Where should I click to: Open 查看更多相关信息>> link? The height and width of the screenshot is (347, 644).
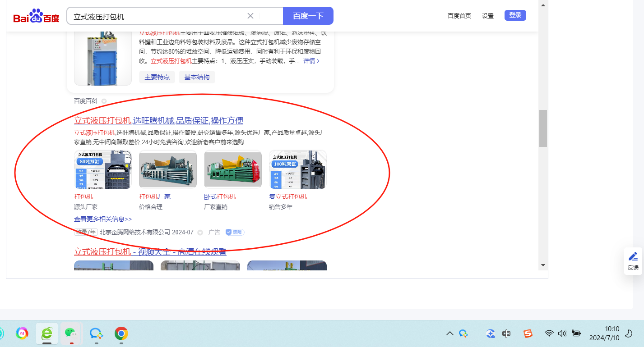point(103,219)
